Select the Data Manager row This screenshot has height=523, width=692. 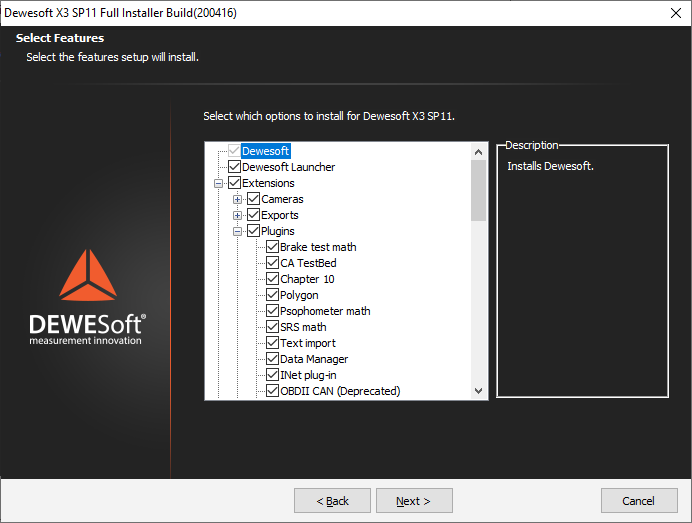coord(314,359)
